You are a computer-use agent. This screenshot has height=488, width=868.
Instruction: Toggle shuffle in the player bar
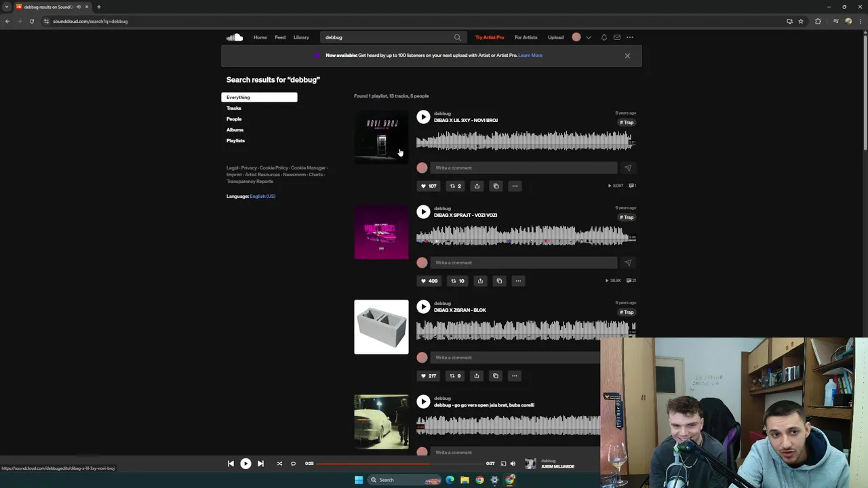(279, 464)
